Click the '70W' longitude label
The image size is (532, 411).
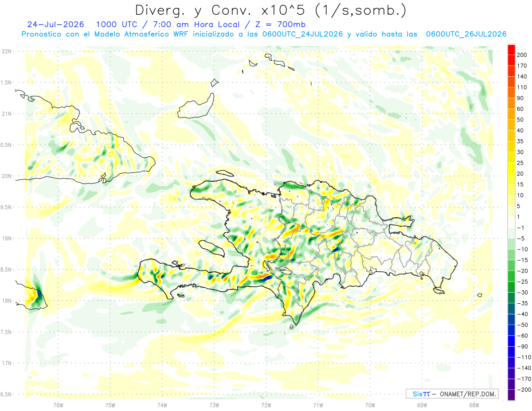[370, 406]
